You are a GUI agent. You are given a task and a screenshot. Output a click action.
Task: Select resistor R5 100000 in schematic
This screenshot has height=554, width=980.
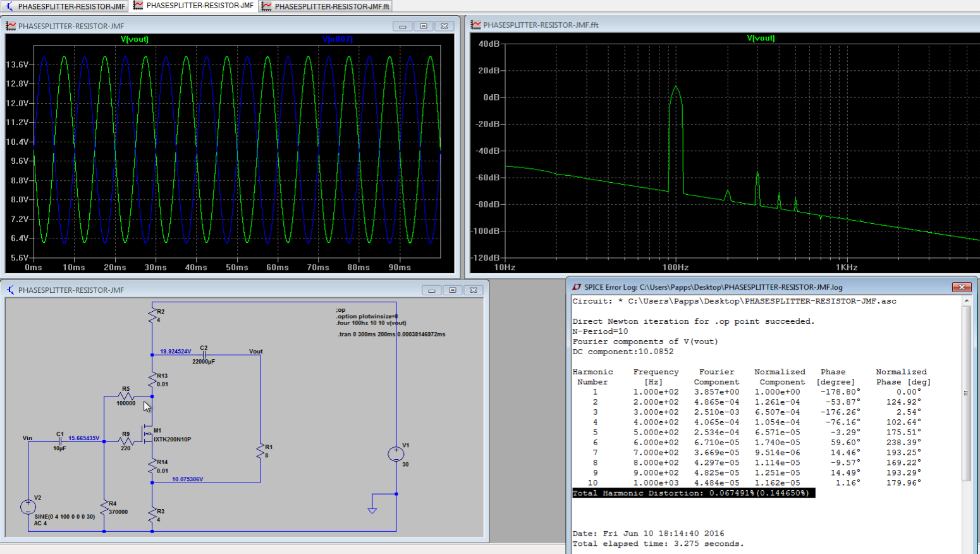tap(126, 397)
